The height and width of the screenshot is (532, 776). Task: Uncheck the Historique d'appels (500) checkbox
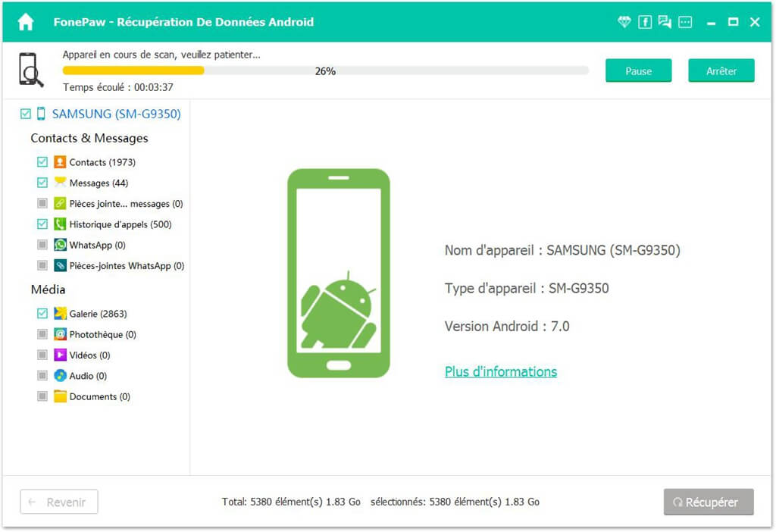(x=42, y=224)
